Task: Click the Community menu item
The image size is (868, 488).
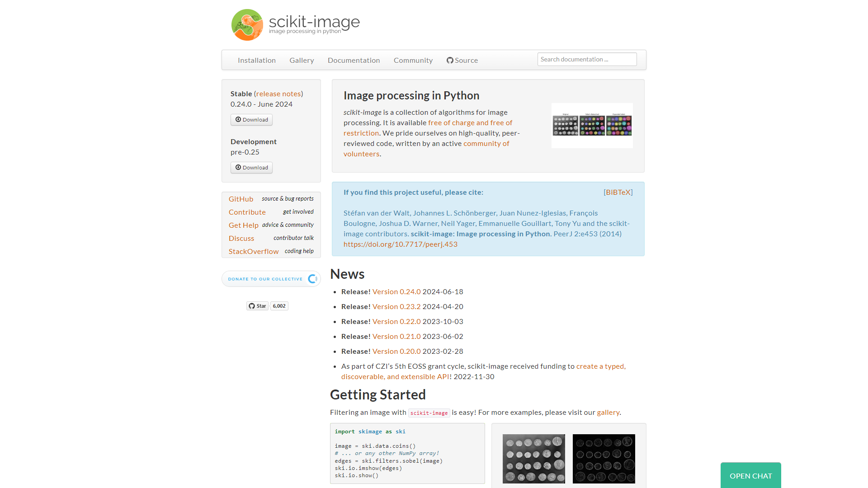Action: 413,60
